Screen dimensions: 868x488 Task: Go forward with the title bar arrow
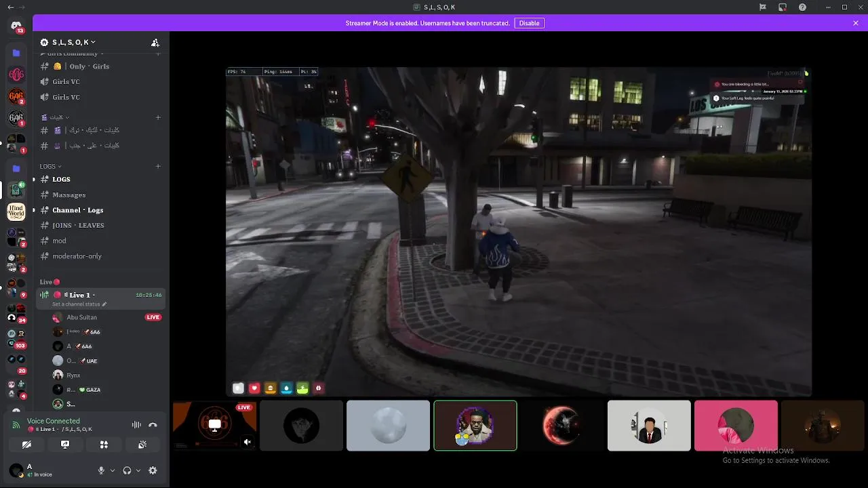(x=22, y=7)
